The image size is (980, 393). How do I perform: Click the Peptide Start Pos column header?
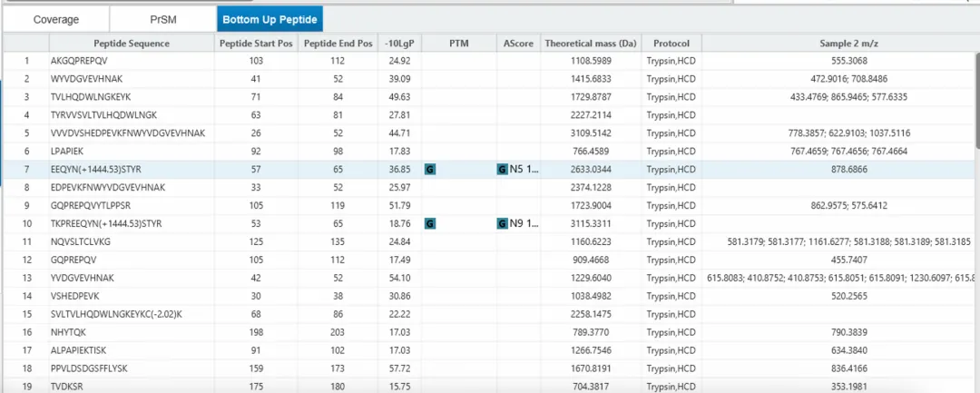click(x=257, y=44)
